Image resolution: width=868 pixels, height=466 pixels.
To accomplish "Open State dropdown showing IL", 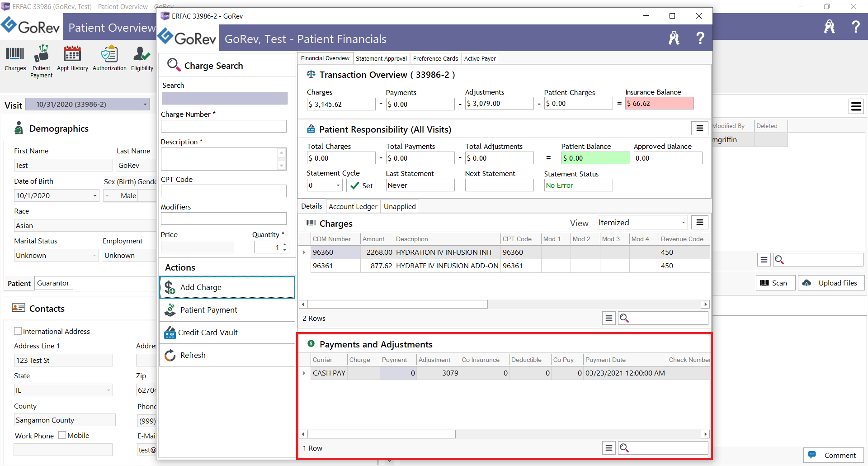I will 108,390.
